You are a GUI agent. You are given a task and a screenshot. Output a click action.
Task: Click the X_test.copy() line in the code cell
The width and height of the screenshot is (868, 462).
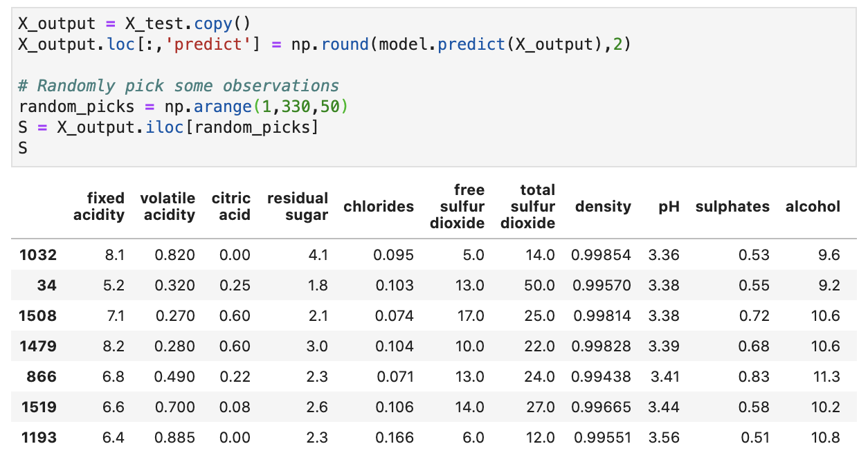[x=134, y=24]
